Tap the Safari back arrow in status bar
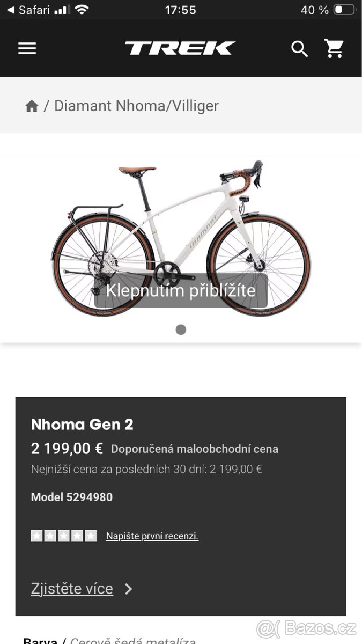This screenshot has width=362, height=644. coord(11,10)
